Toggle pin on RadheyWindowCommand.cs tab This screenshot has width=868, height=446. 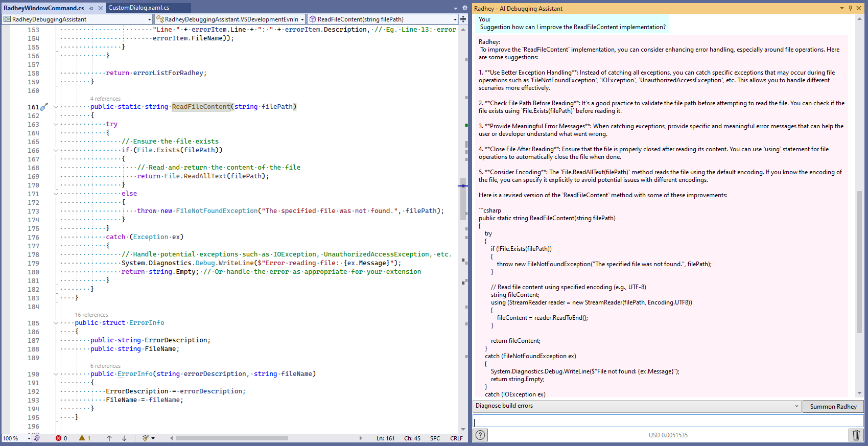point(91,8)
